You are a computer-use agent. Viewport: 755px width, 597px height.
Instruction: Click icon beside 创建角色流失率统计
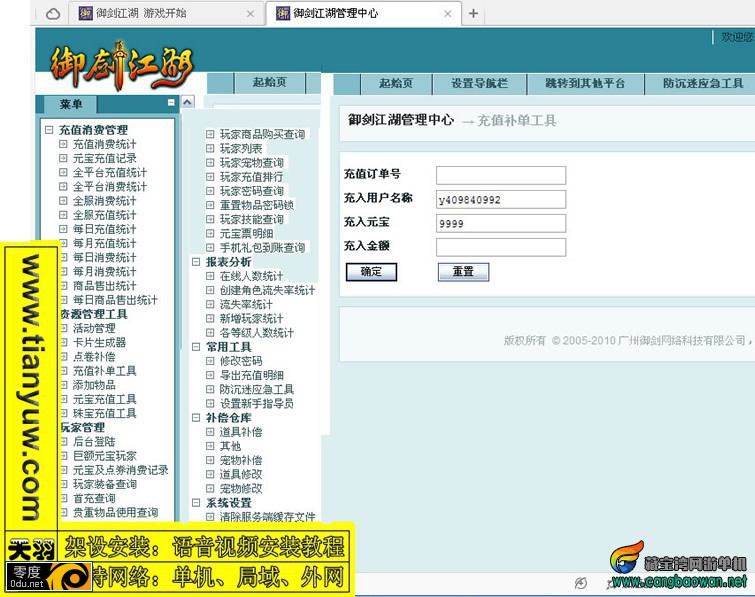[210, 290]
